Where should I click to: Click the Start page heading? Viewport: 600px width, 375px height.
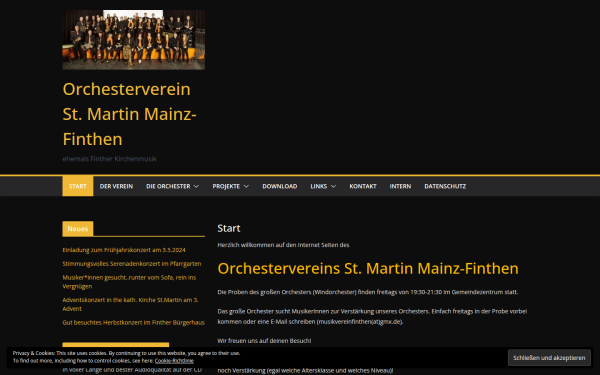click(x=229, y=228)
